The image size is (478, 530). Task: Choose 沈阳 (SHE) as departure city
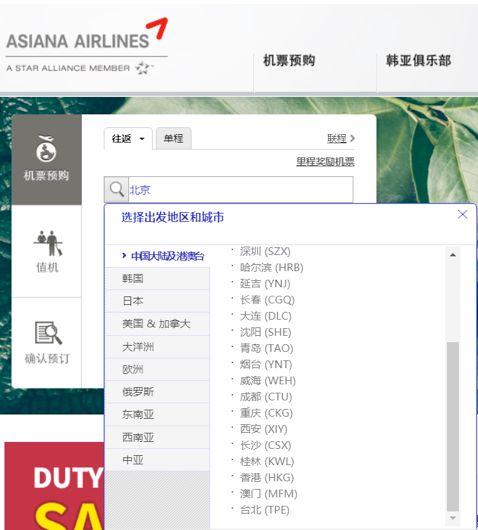[x=265, y=332]
